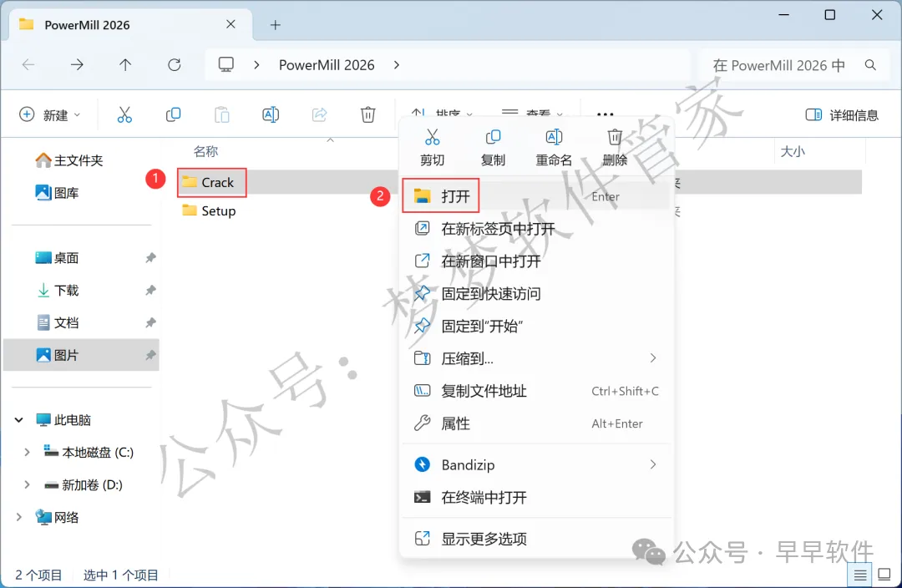Switch to details list view icon

point(860,574)
